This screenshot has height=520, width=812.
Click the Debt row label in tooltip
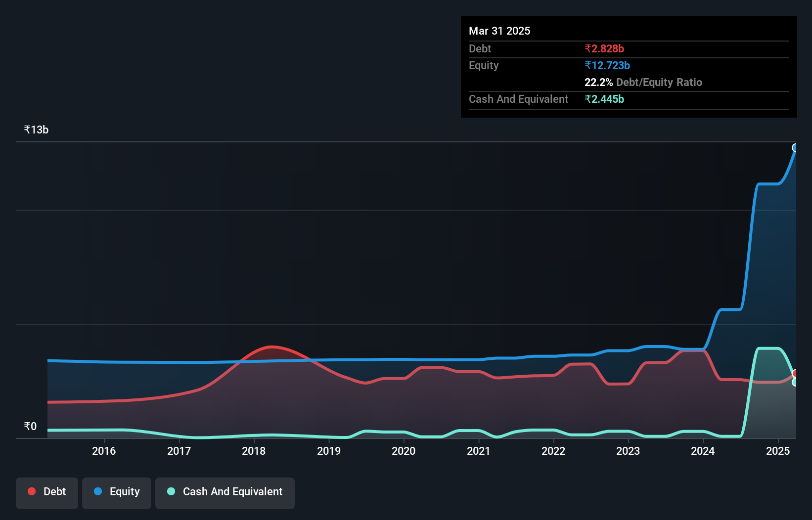(x=480, y=48)
